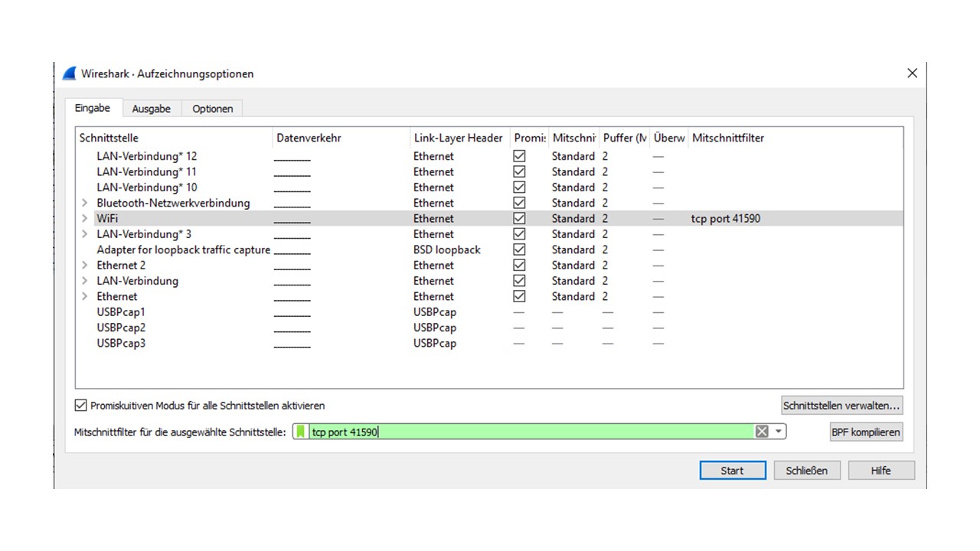
Task: Toggle promiscuous checkbox for LAN-Verbindung* 3
Action: [519, 234]
